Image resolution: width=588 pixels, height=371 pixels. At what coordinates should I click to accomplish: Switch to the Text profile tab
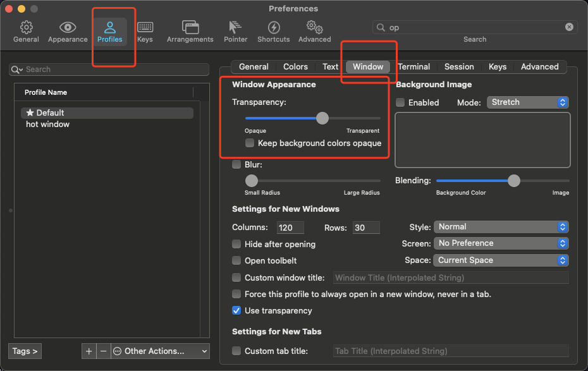330,67
